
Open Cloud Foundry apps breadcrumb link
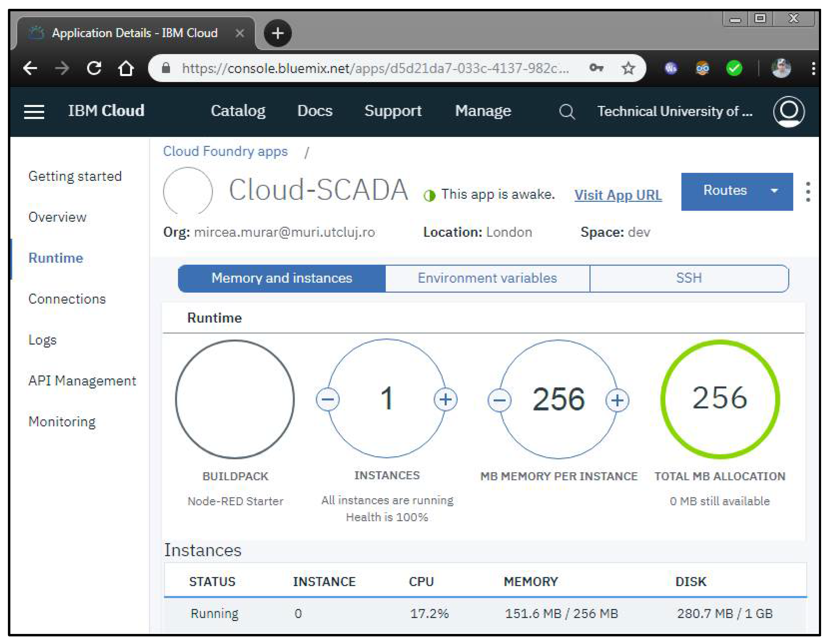pyautogui.click(x=225, y=151)
